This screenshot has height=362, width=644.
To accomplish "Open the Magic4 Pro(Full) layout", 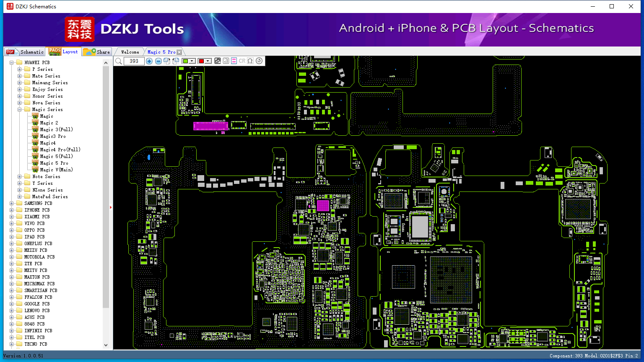I will pos(60,150).
